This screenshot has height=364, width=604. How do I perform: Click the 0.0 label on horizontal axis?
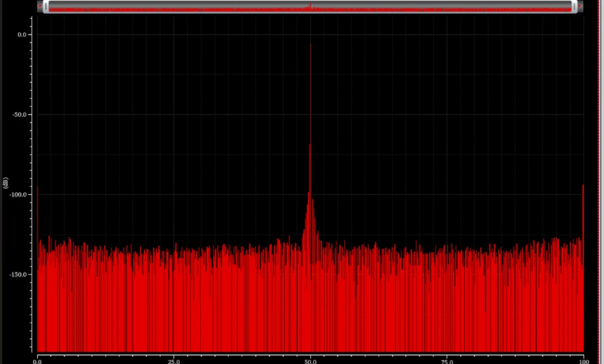[37, 362]
